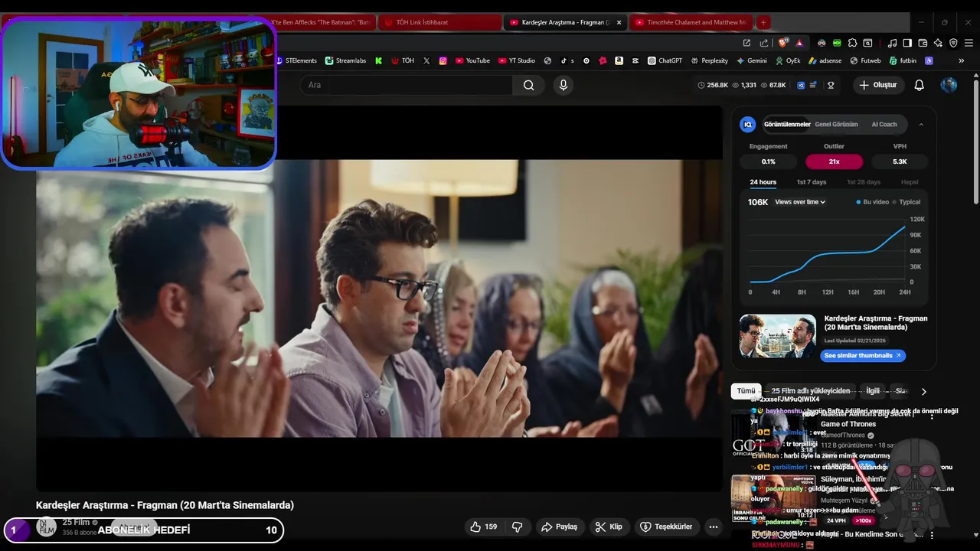Click the Brave shields lion icon
The width and height of the screenshot is (980, 551).
pos(782,43)
